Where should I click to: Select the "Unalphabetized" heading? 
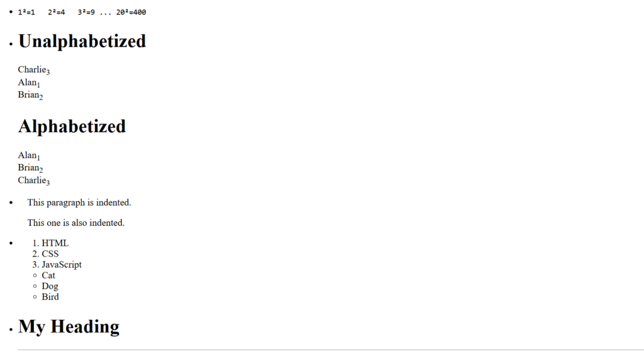coord(82,41)
